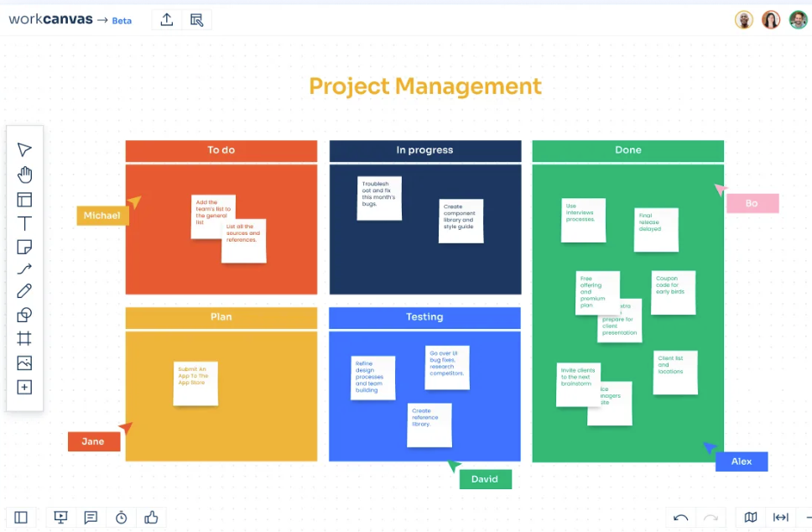The width and height of the screenshot is (812, 532).
Task: Open the thumbs-up reactions tool
Action: pos(151,518)
